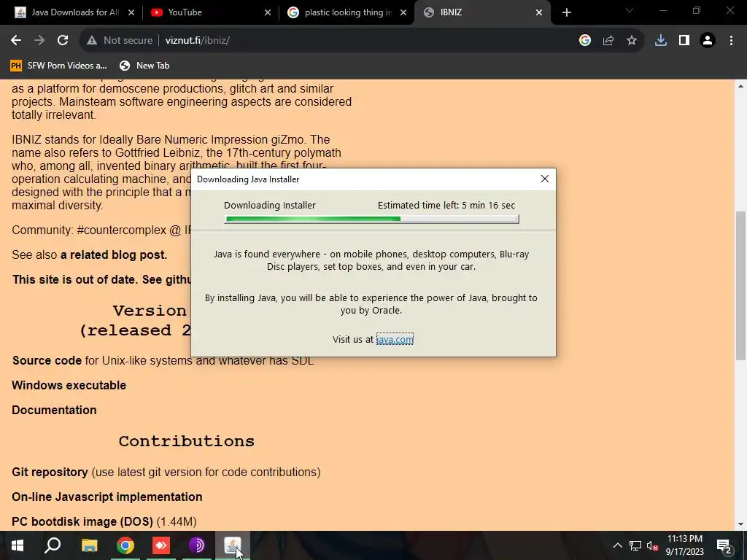Open the red AnyDesk-style taskbar app

point(161,545)
